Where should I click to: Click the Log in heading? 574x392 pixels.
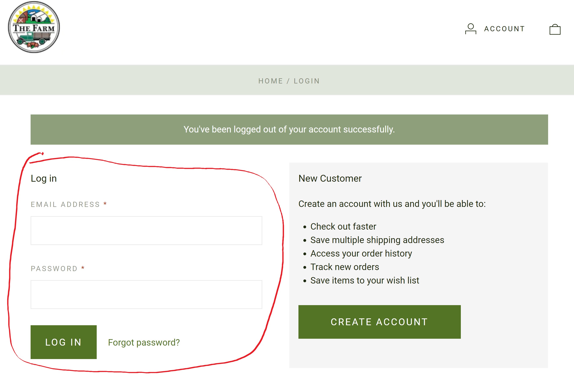coord(44,178)
